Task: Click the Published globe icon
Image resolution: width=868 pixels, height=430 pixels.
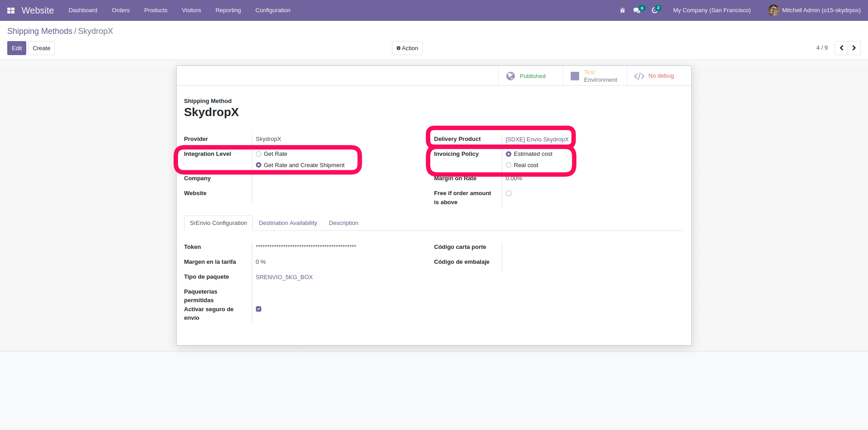Action: [510, 76]
